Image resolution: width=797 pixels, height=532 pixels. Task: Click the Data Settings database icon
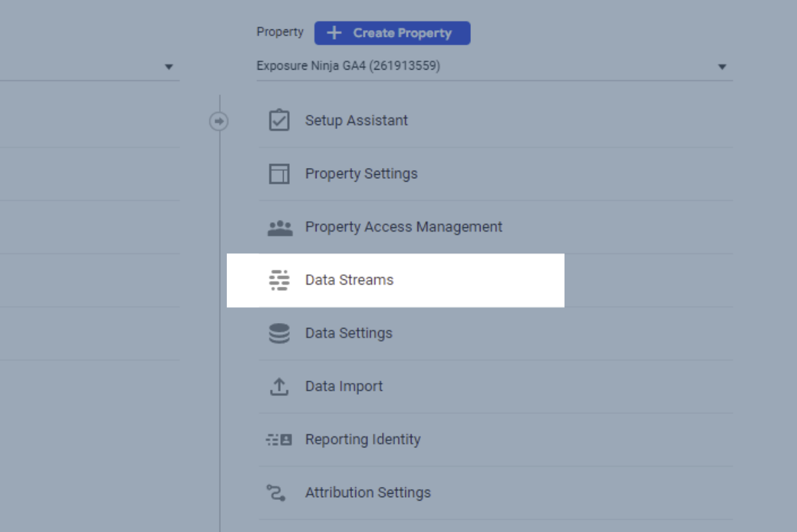coord(279,333)
